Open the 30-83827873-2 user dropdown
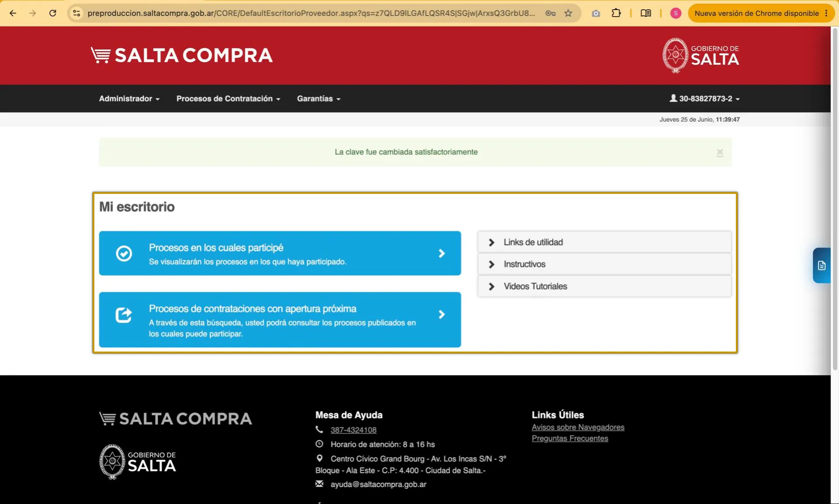The width and height of the screenshot is (839, 504). tap(704, 99)
